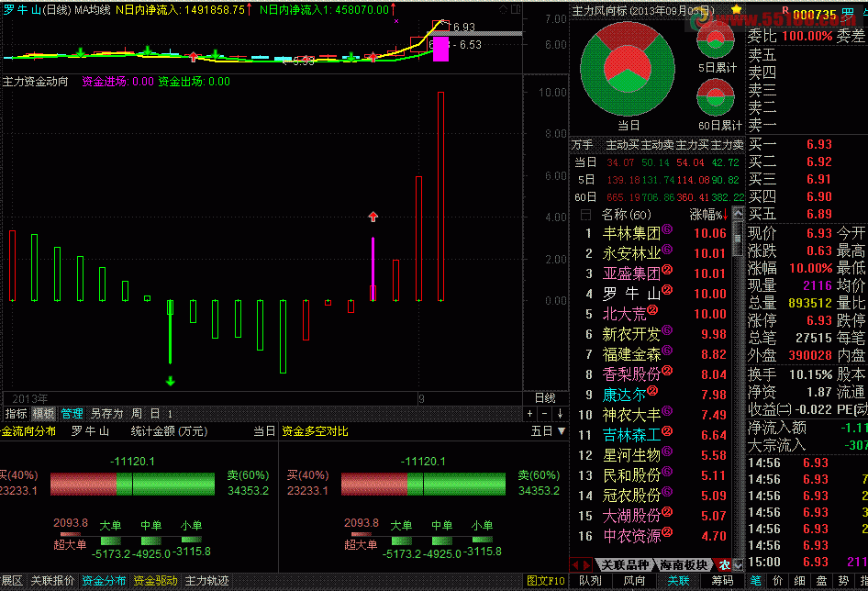Click the red R marker beside code 000735
The image size is (868, 591).
[x=785, y=10]
